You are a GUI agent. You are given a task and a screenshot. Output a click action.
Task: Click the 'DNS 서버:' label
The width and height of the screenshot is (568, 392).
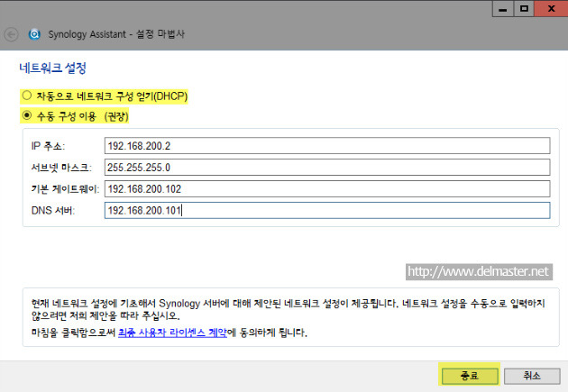pyautogui.click(x=53, y=210)
